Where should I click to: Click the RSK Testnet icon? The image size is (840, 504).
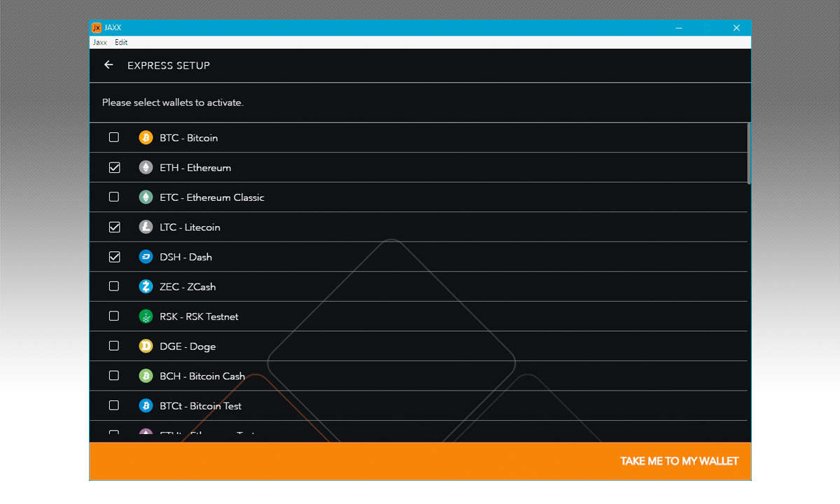pos(146,316)
